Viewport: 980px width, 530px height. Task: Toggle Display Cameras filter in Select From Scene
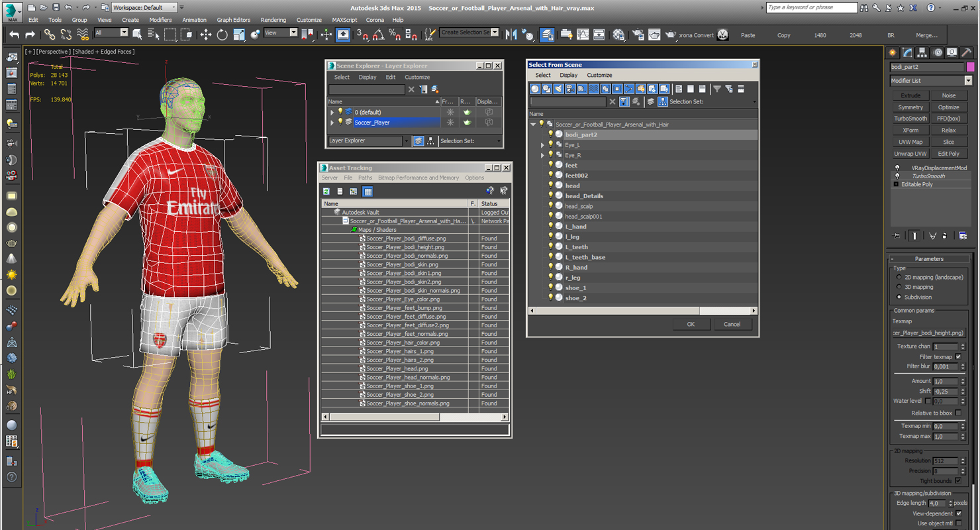pos(570,89)
